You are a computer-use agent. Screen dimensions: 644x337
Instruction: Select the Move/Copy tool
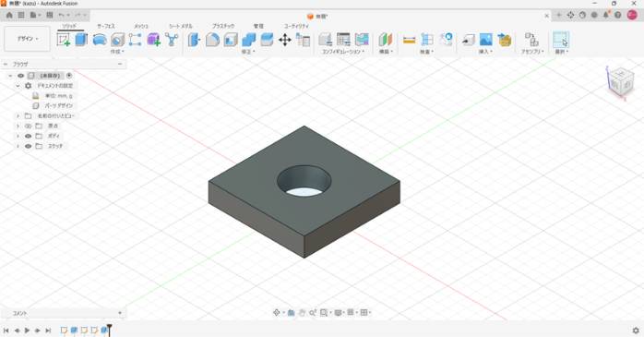click(x=284, y=40)
